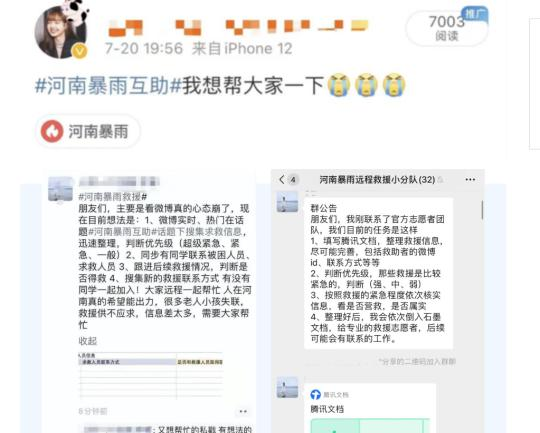This screenshot has width=540, height=433.
Task: Click the 7003 阅读 read count badge
Action: pos(447,28)
